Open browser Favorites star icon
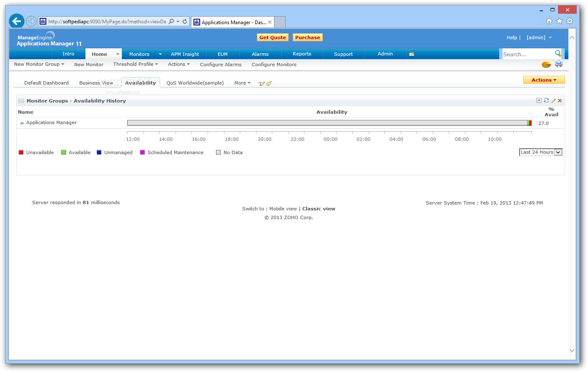This screenshot has width=588, height=372. pyautogui.click(x=559, y=21)
